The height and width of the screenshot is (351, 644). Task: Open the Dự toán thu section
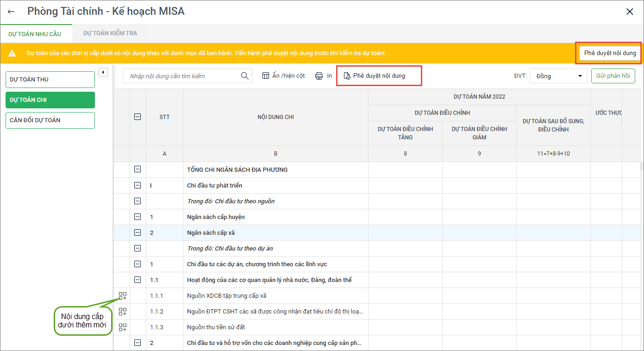click(x=50, y=80)
